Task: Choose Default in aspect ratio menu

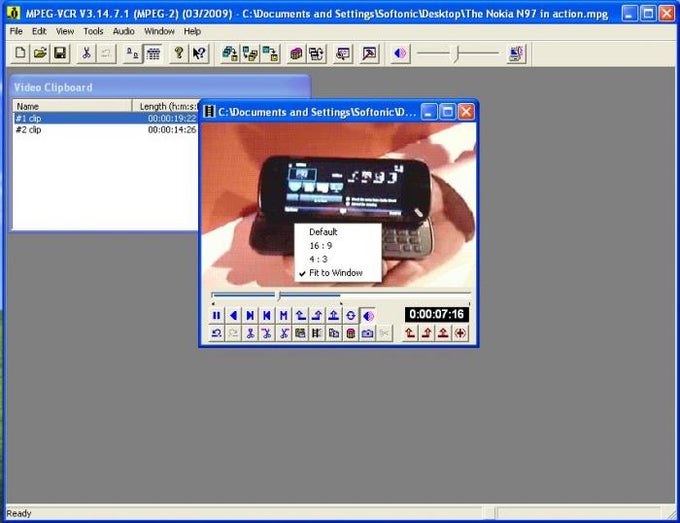Action: click(338, 232)
